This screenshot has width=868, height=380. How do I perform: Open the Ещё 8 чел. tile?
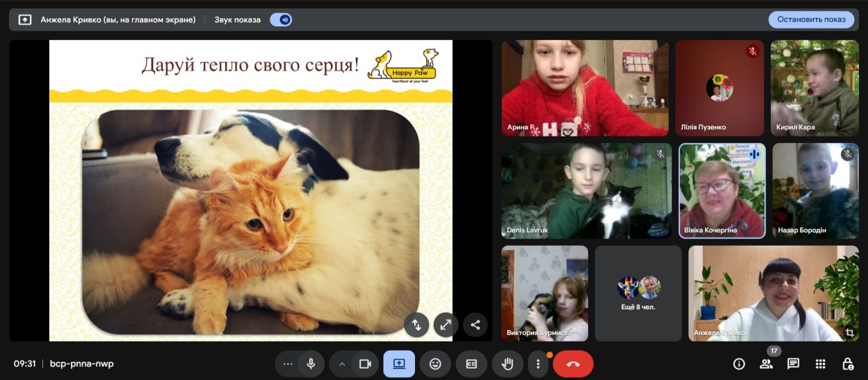point(638,293)
